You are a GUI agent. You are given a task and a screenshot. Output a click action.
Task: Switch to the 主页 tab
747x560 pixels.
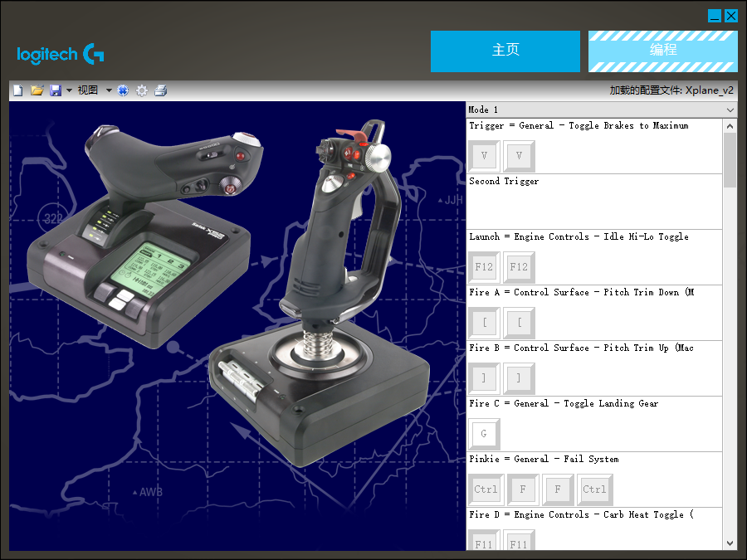pyautogui.click(x=505, y=51)
